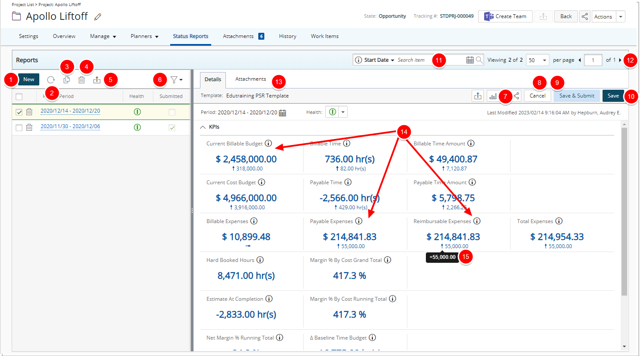Toggle Submitted checkbox for 2020/12/14 row
Image resolution: width=644 pixels, height=356 pixels.
click(x=172, y=112)
